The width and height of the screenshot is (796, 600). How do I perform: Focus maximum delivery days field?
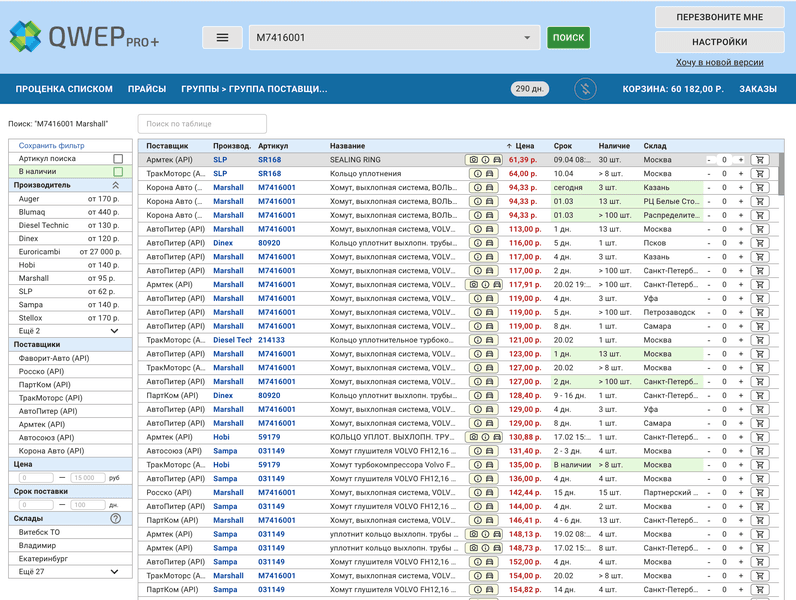point(88,505)
